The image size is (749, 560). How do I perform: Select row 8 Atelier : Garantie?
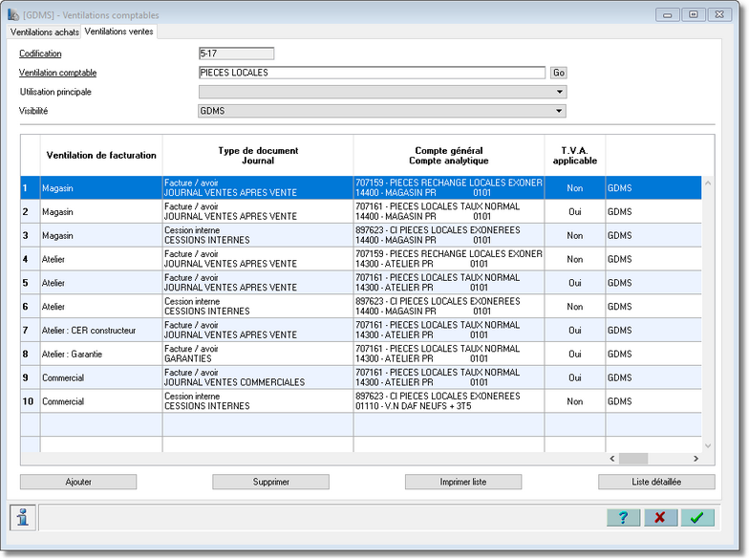[361, 354]
